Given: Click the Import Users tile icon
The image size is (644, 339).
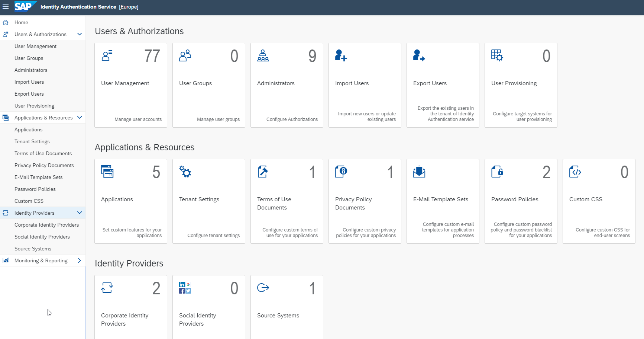Looking at the screenshot, I should (341, 55).
